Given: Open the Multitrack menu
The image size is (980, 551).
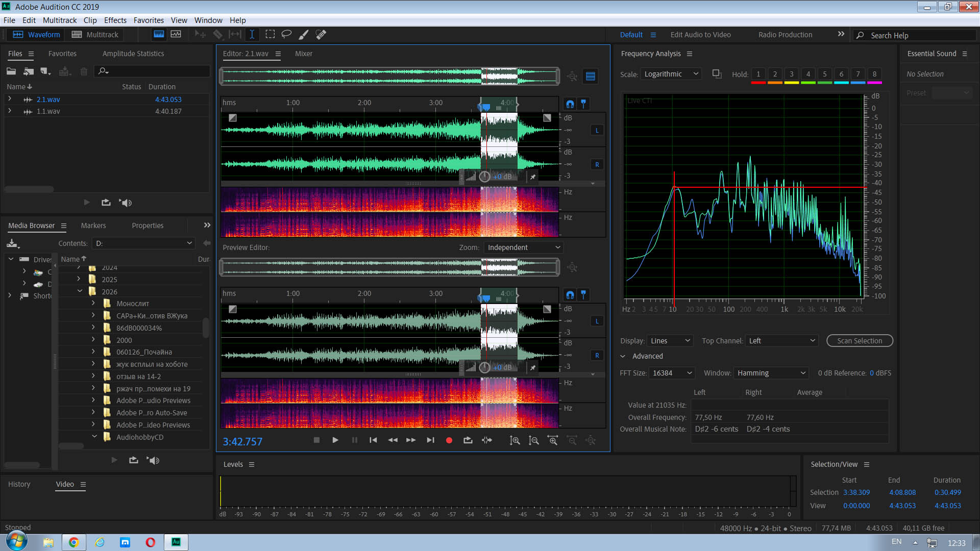Looking at the screenshot, I should click(x=60, y=20).
